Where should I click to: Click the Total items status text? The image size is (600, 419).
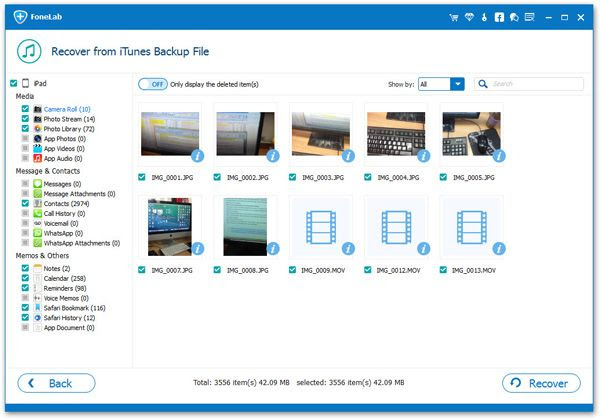pyautogui.click(x=241, y=382)
